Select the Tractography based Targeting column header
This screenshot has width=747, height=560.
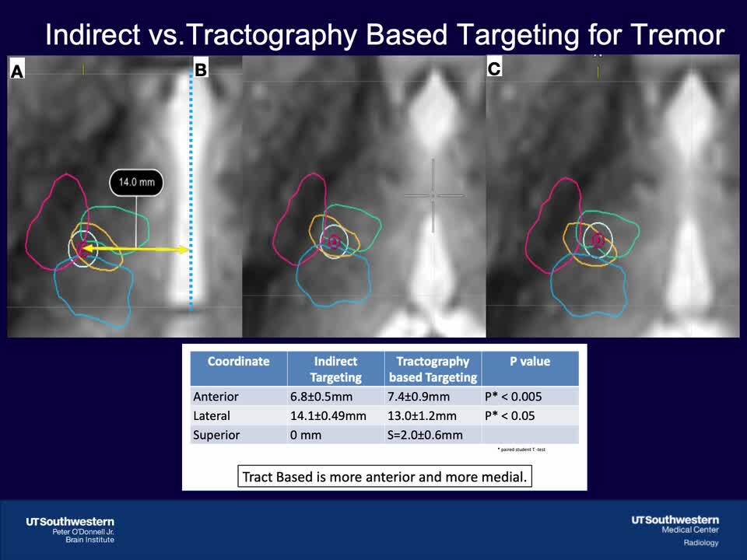433,369
